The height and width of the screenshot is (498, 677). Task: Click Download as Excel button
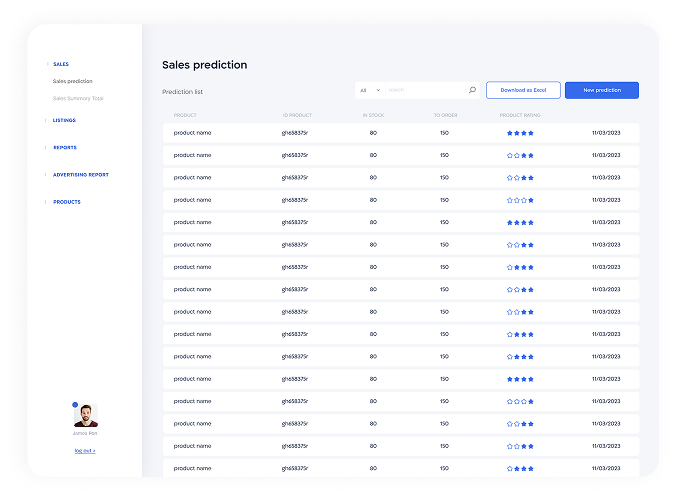523,90
